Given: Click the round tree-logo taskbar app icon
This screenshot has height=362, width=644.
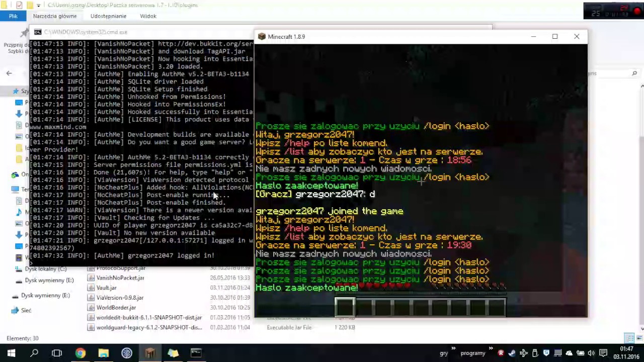Looking at the screenshot, I should pos(126,353).
